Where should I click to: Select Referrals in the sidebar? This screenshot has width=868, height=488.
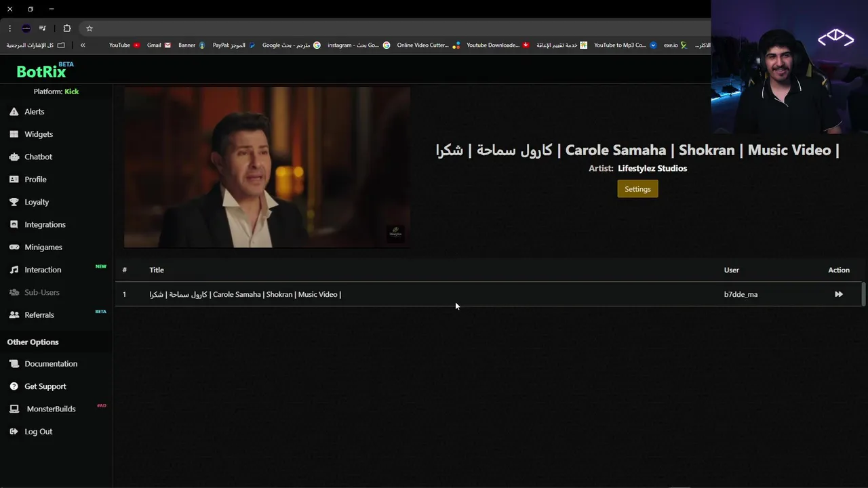tap(39, 315)
